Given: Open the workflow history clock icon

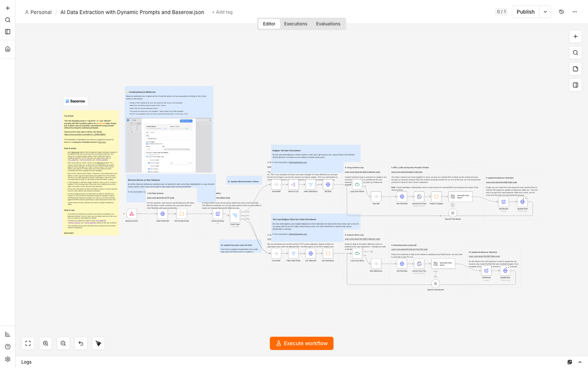Looking at the screenshot, I should click(x=562, y=12).
